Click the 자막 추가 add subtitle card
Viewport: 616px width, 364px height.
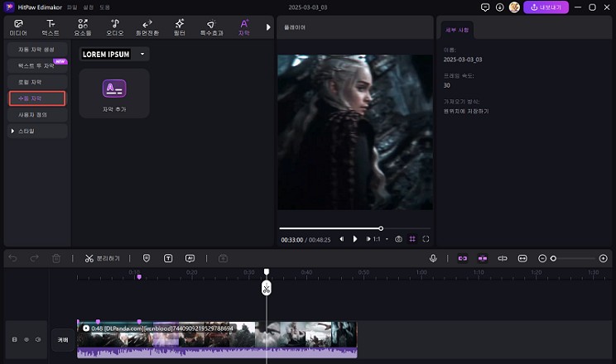tap(114, 93)
